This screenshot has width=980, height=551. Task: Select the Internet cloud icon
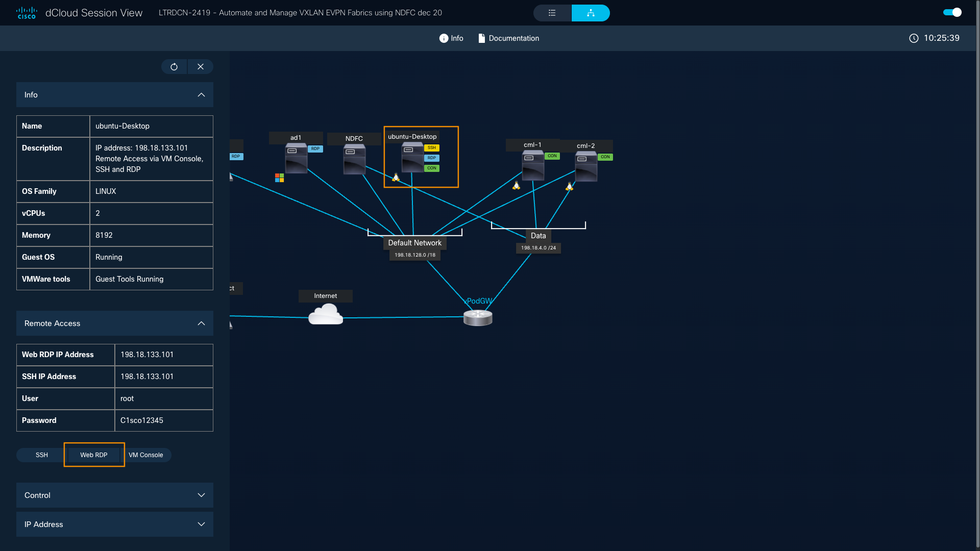point(326,314)
